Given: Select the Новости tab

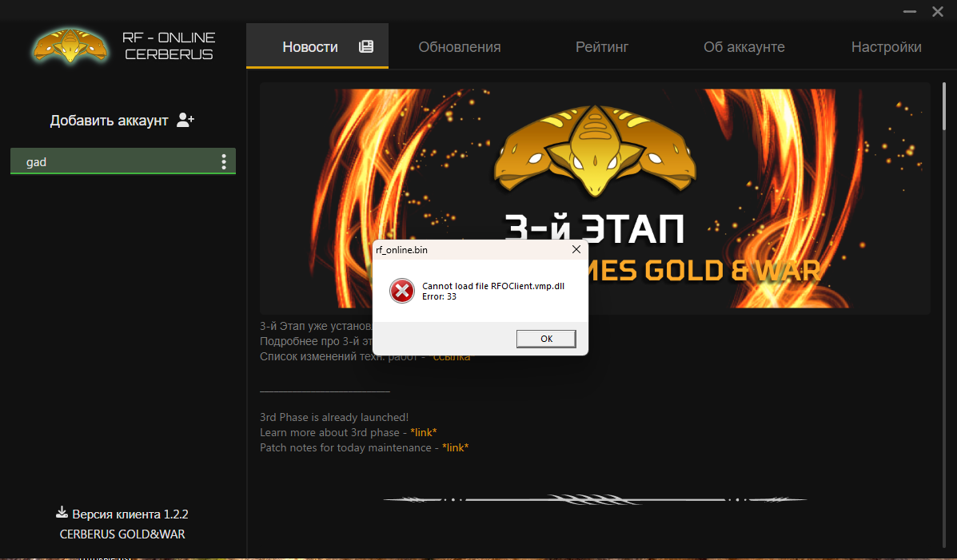Looking at the screenshot, I should click(317, 46).
